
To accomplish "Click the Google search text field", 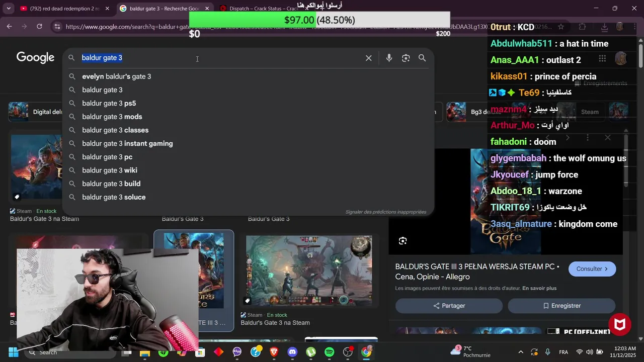I will tap(221, 58).
